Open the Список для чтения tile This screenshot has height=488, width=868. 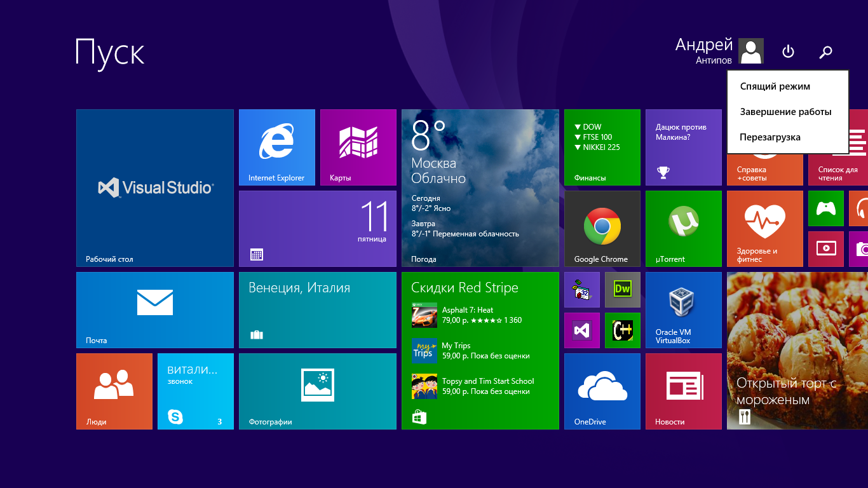tap(838, 170)
